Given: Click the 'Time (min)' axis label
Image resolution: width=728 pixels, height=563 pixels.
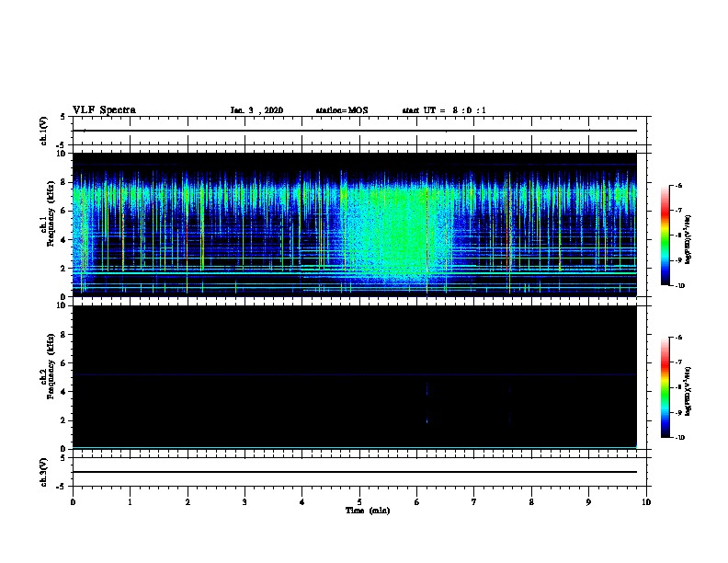Looking at the screenshot, I should (368, 511).
